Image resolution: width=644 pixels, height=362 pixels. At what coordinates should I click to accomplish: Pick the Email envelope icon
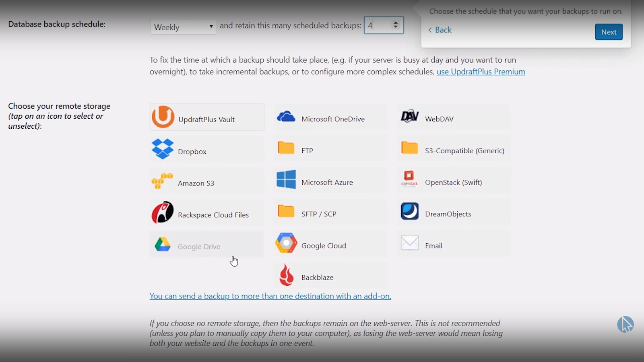(410, 243)
